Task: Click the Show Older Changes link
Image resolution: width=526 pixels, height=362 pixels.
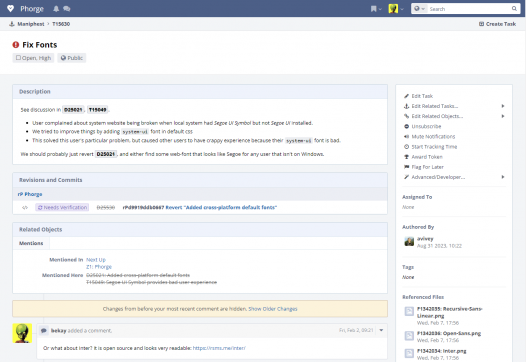Action: click(273, 309)
